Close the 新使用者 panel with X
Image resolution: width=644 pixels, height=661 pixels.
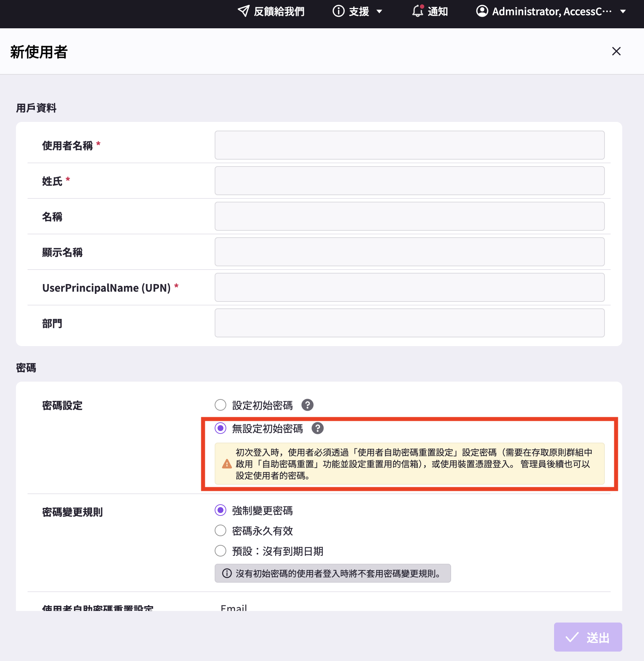click(x=616, y=51)
